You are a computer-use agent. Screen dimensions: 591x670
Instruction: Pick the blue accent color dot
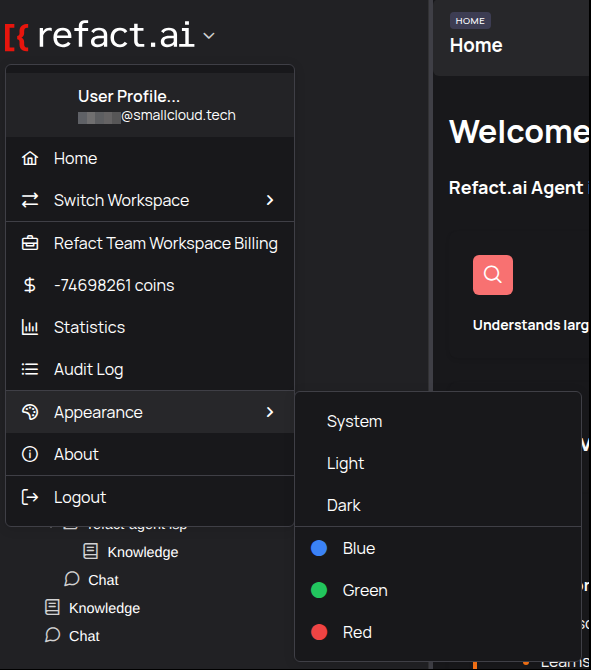click(319, 548)
